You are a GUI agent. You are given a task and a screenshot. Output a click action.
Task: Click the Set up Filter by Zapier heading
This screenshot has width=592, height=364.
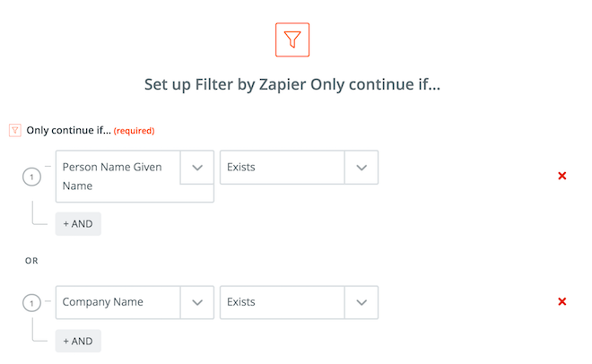point(292,84)
